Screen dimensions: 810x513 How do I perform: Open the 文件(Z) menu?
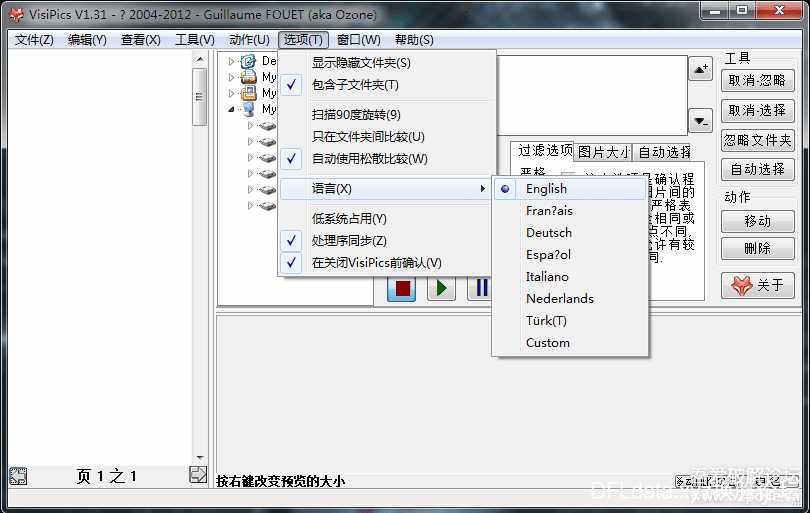[x=34, y=40]
